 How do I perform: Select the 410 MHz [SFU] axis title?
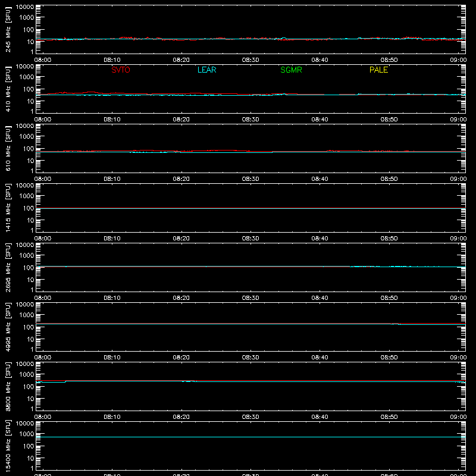tap(8, 89)
